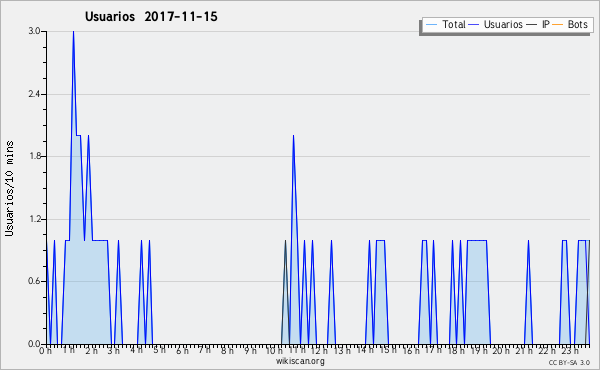Click the 23 h x-axis label

pos(569,350)
